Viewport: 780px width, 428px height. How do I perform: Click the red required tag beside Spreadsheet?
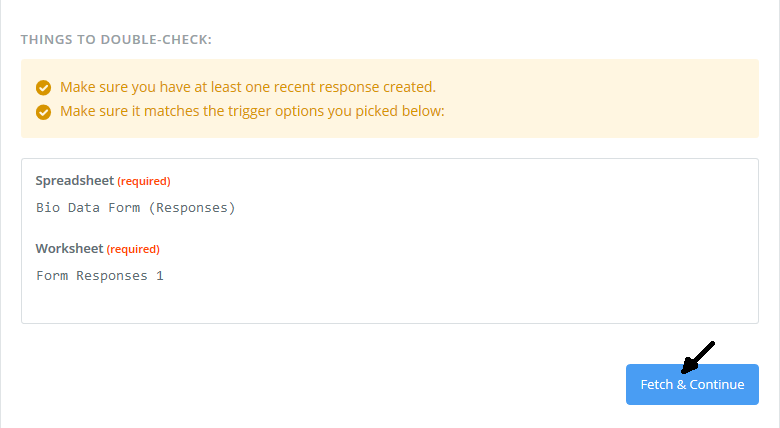[x=144, y=181]
